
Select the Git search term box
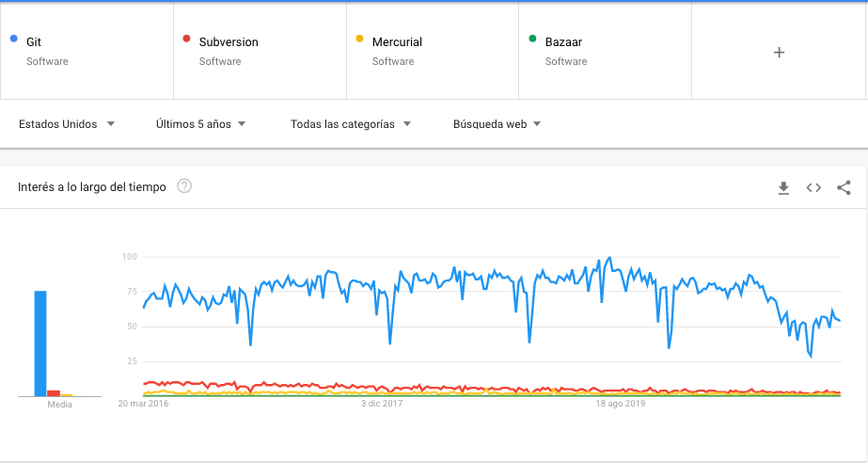tap(87, 51)
